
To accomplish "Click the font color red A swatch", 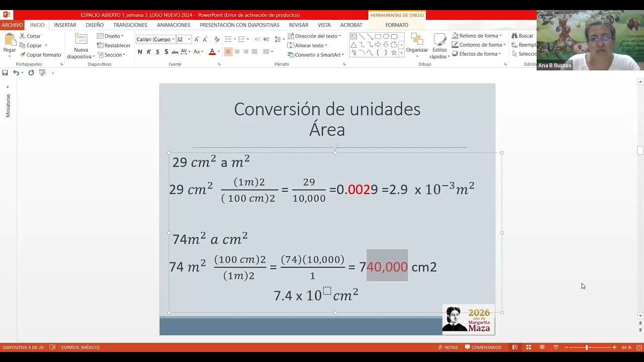I will (212, 52).
